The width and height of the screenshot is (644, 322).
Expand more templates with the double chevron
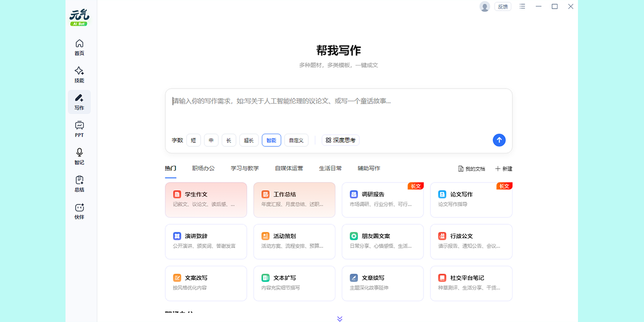pos(339,318)
